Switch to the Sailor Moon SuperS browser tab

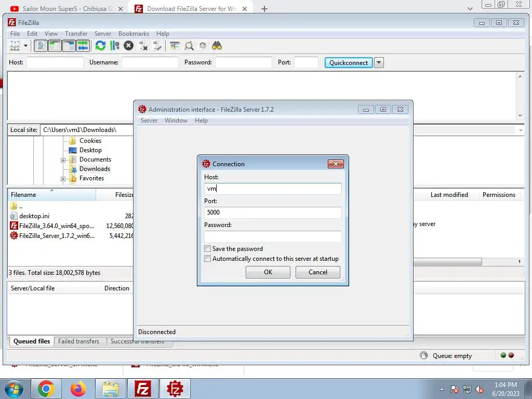(67, 9)
